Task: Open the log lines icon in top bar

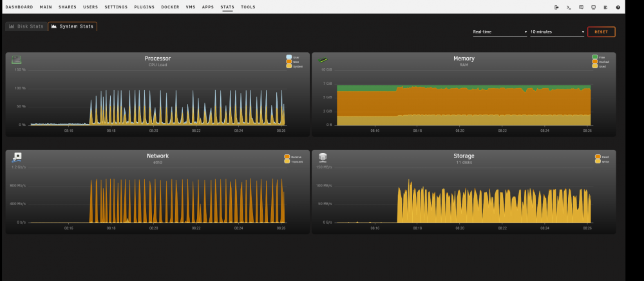Action: click(x=606, y=7)
